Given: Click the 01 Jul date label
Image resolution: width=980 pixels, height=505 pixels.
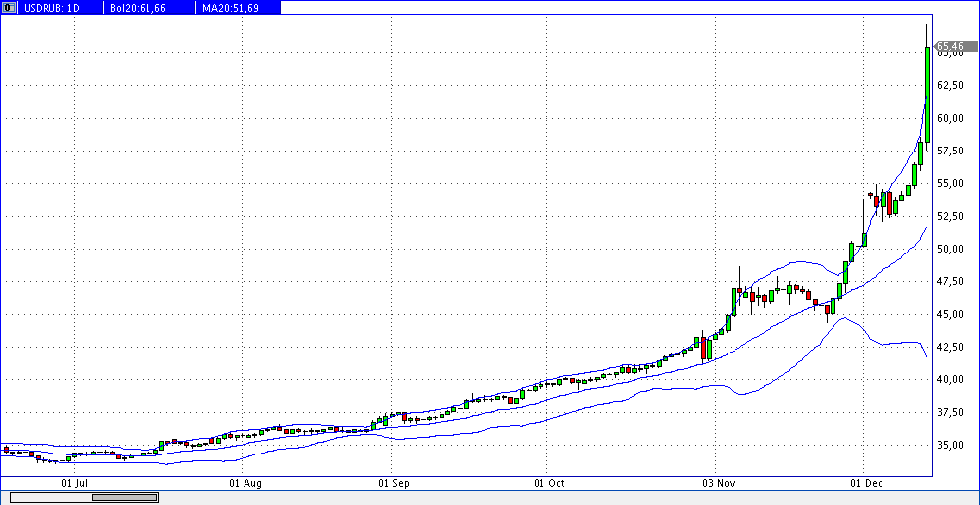Looking at the screenshot, I should 74,484.
